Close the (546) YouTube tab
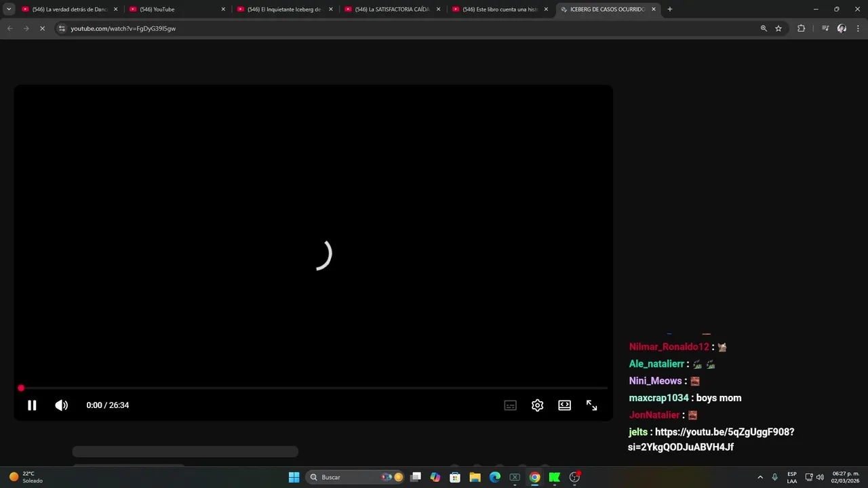 tap(223, 9)
